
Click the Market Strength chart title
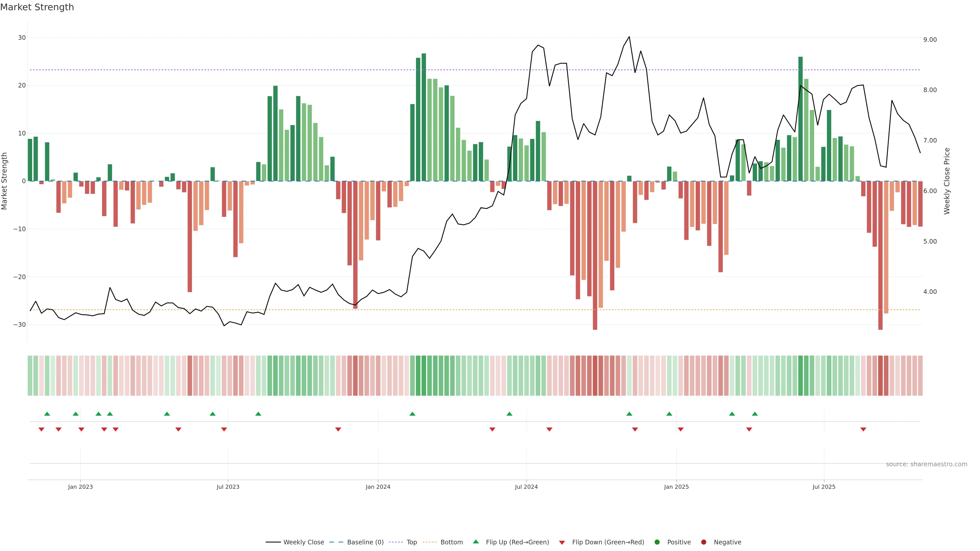click(x=37, y=7)
